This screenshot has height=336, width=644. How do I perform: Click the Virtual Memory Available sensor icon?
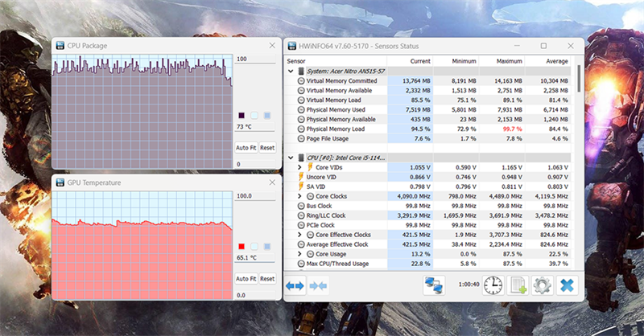pyautogui.click(x=301, y=90)
